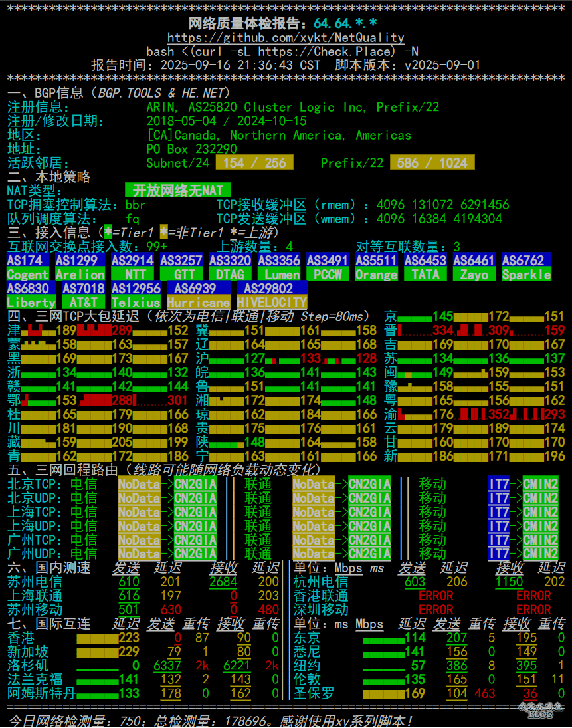The width and height of the screenshot is (572, 728).
Task: Click the AS3320 DTAG badge
Action: (230, 267)
